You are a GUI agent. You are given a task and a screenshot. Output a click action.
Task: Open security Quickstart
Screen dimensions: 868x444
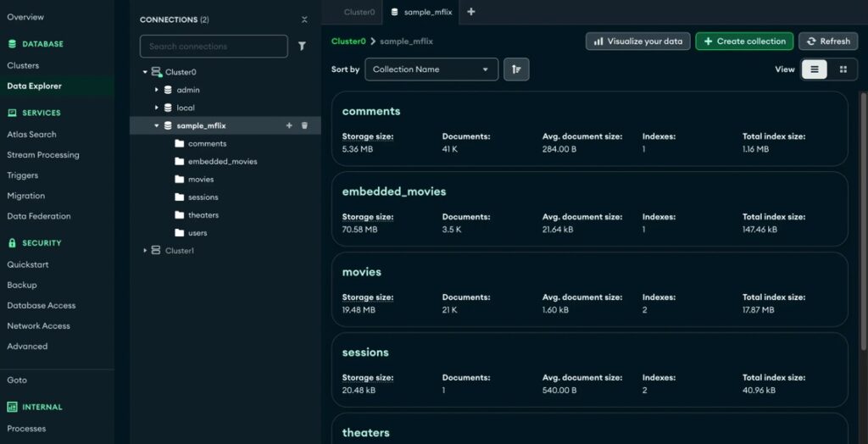[28, 264]
